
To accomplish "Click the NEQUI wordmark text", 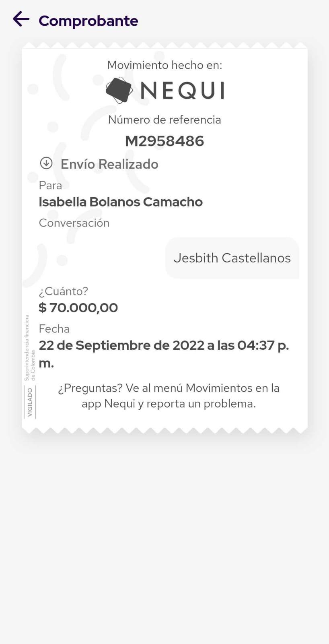I will [x=182, y=90].
